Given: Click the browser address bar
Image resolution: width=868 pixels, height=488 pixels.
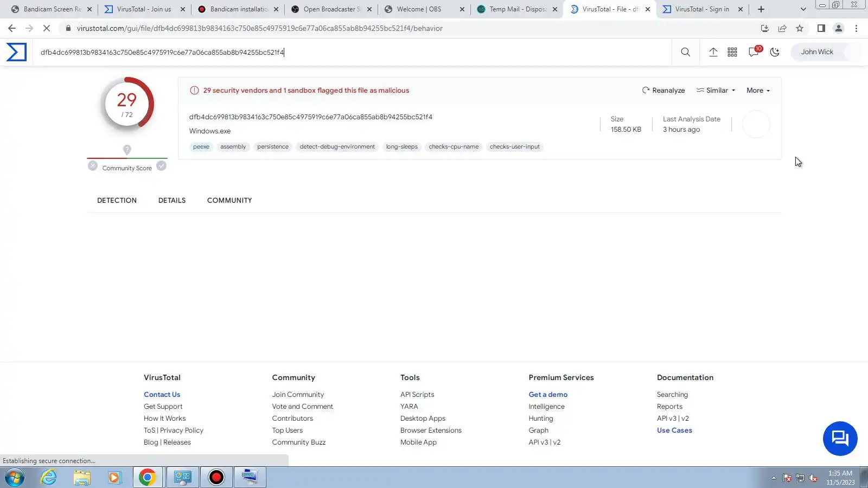Looking at the screenshot, I should 407,28.
